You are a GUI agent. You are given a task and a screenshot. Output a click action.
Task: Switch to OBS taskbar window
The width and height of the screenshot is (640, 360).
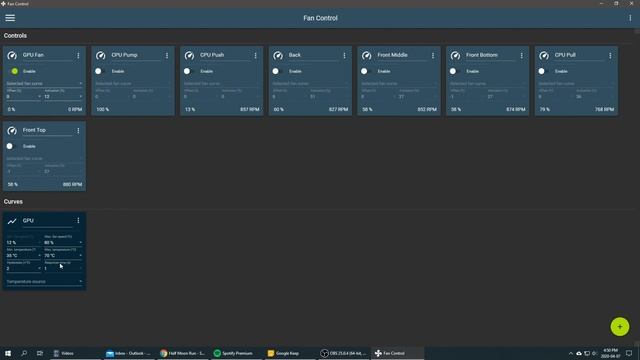(344, 353)
